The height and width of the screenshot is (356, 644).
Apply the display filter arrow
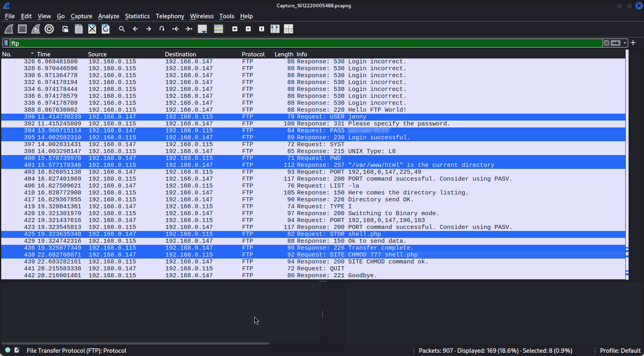tap(616, 43)
